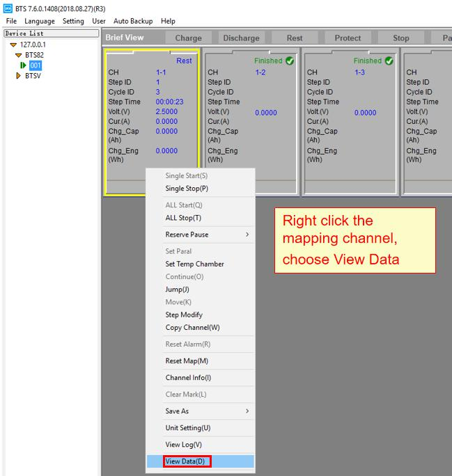The image size is (452, 476).
Task: Switch to the Protect tab
Action: coord(348,38)
